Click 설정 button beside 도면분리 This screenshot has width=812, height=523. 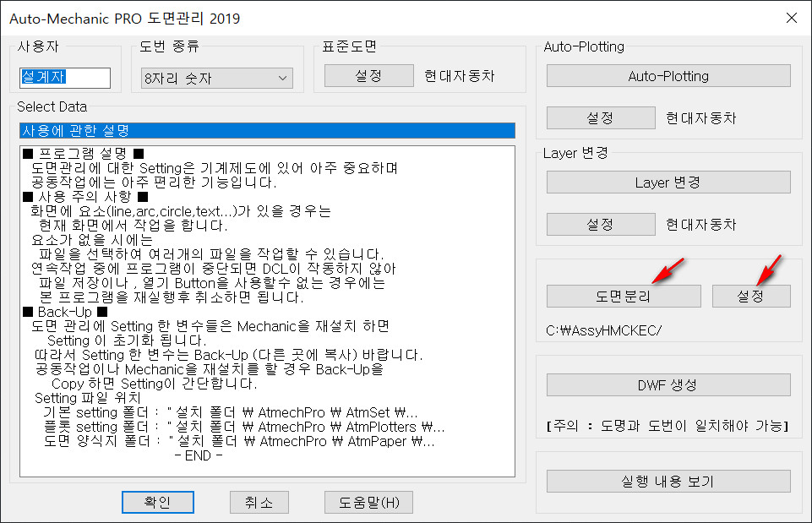(x=750, y=296)
